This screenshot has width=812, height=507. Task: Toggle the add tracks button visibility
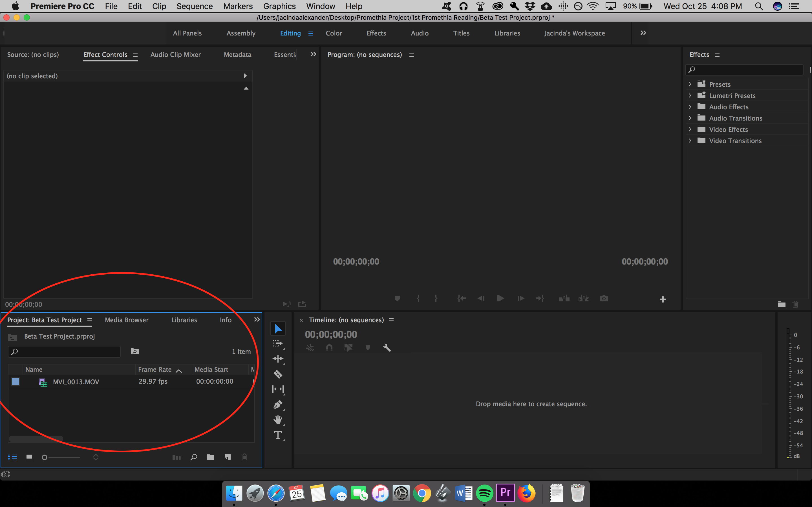(x=662, y=299)
